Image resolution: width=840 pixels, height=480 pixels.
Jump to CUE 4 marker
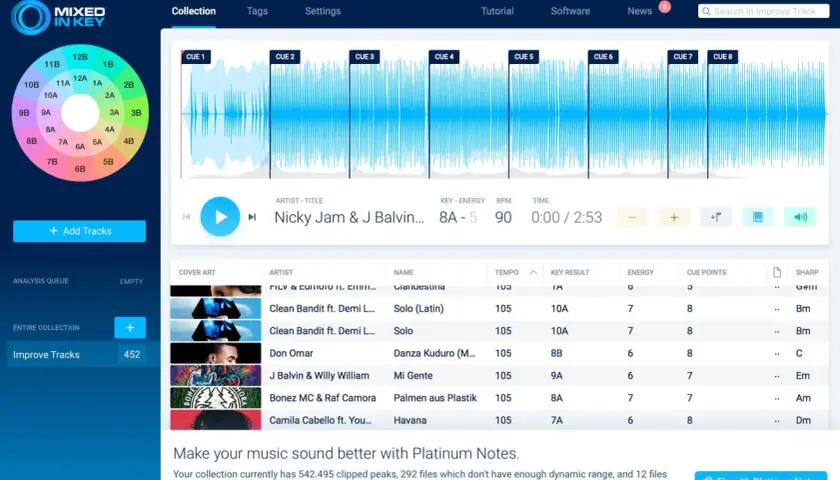pyautogui.click(x=444, y=57)
